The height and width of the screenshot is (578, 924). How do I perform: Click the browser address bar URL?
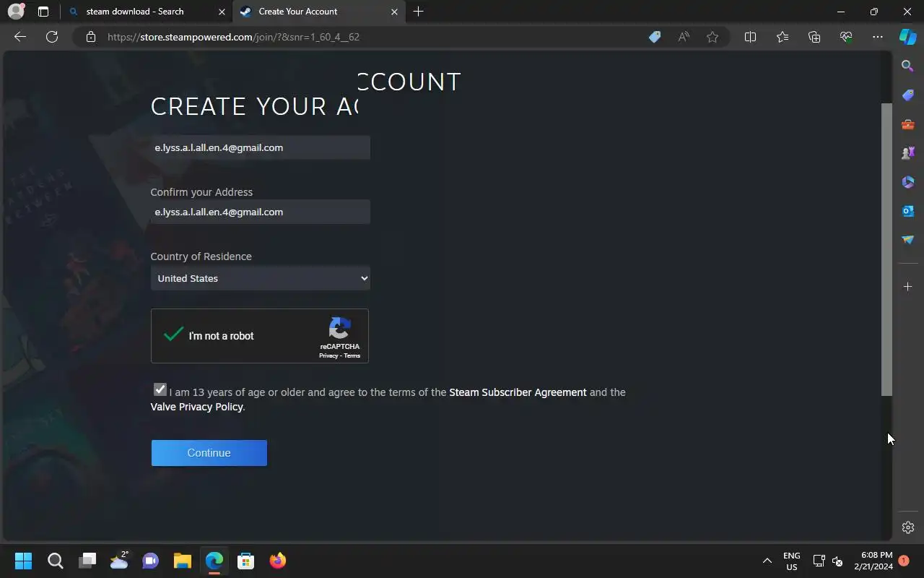pyautogui.click(x=233, y=37)
